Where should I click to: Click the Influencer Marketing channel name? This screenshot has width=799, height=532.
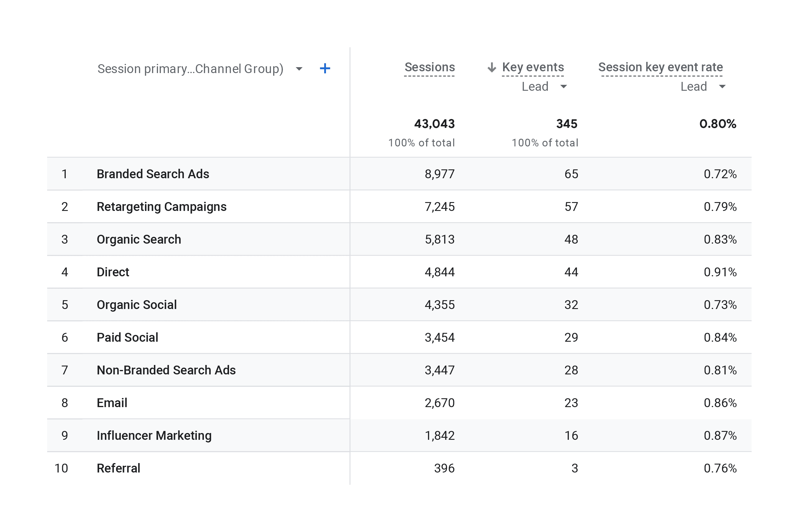coord(154,436)
